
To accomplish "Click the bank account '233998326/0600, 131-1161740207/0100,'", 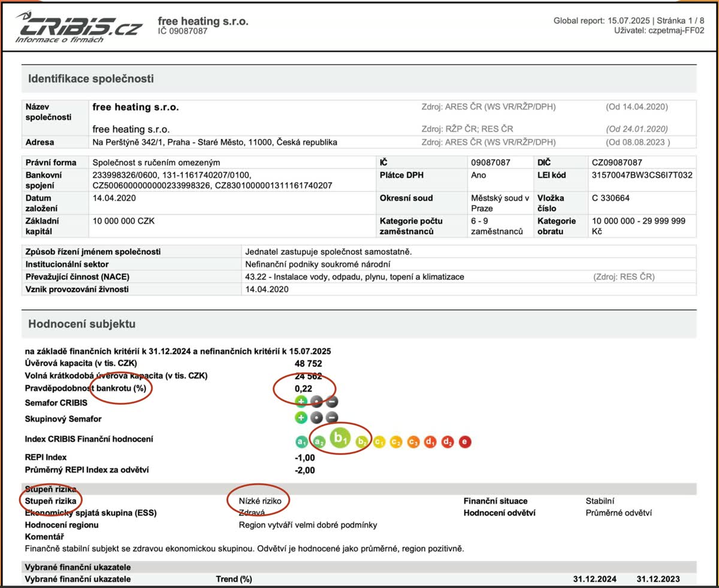I will [x=172, y=175].
